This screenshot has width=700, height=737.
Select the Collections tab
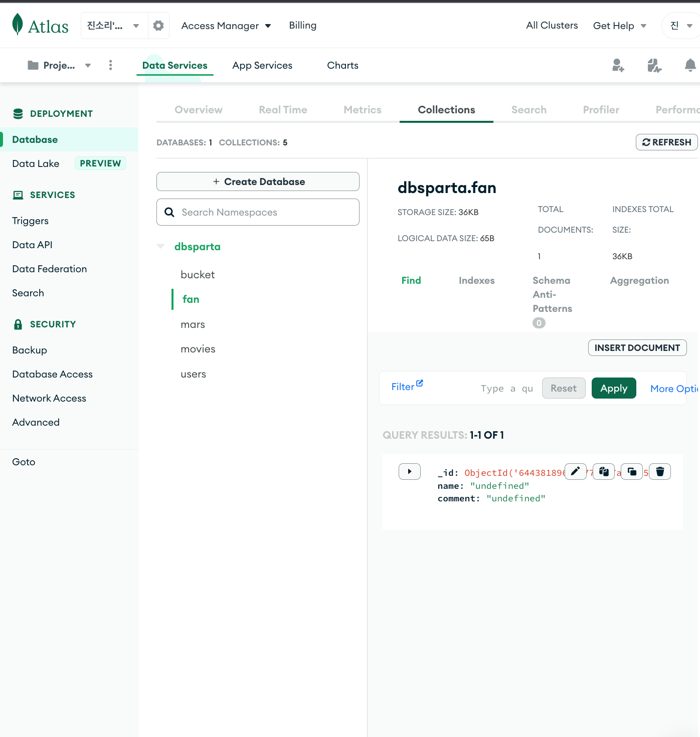pos(447,110)
